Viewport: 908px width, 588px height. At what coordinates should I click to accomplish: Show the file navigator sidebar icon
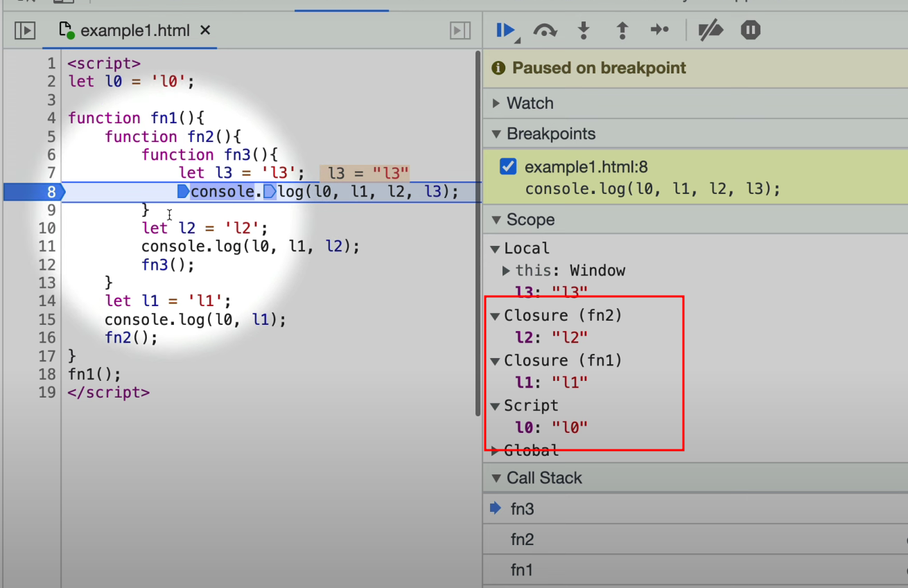tap(25, 30)
